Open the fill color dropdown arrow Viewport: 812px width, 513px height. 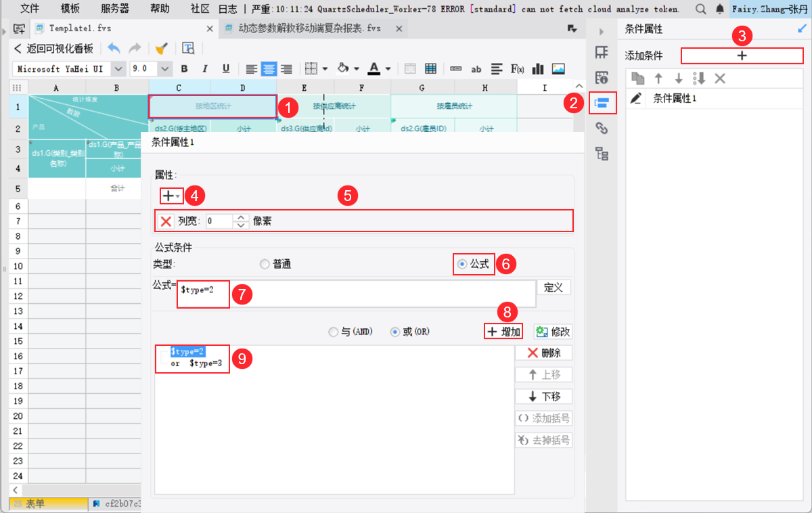click(x=356, y=69)
